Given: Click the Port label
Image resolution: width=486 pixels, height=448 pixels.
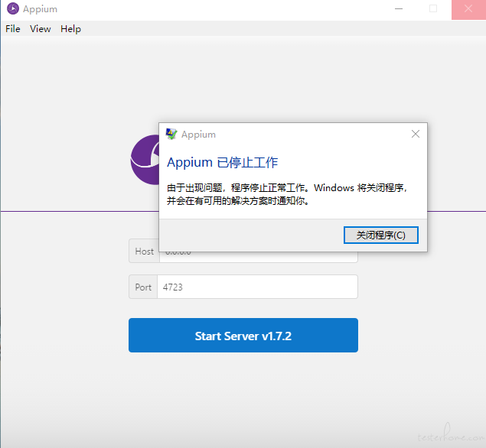Looking at the screenshot, I should point(143,287).
